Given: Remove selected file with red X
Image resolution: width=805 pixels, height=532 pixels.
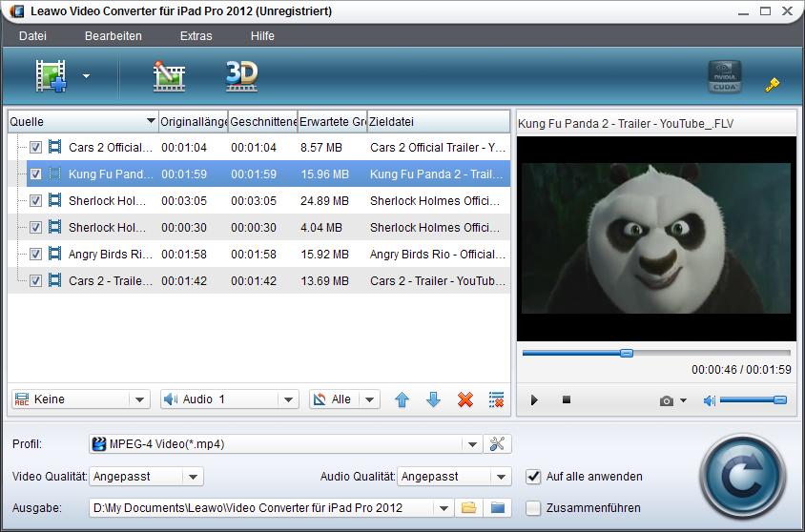Looking at the screenshot, I should pos(464,399).
